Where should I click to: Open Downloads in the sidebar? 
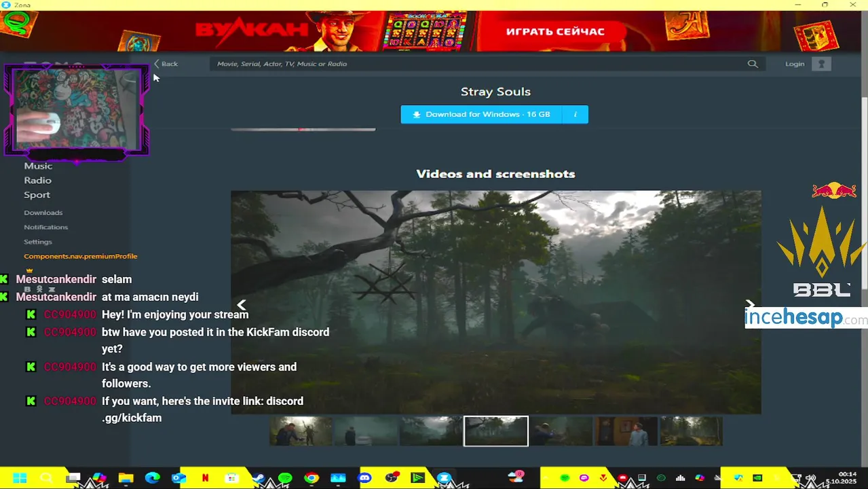[x=43, y=213]
